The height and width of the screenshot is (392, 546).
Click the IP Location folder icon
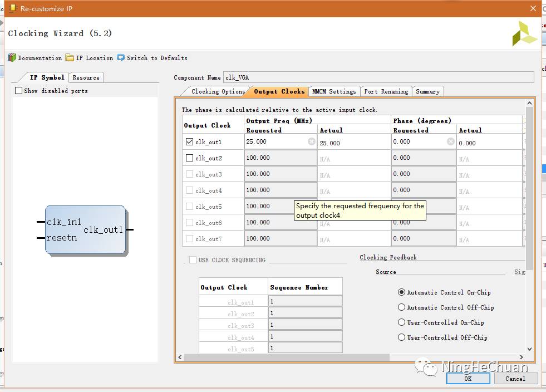70,58
